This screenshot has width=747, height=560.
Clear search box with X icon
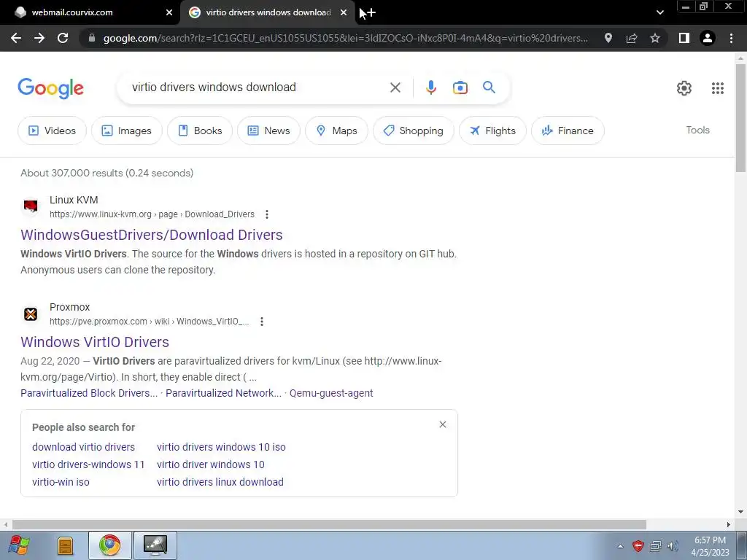point(395,87)
